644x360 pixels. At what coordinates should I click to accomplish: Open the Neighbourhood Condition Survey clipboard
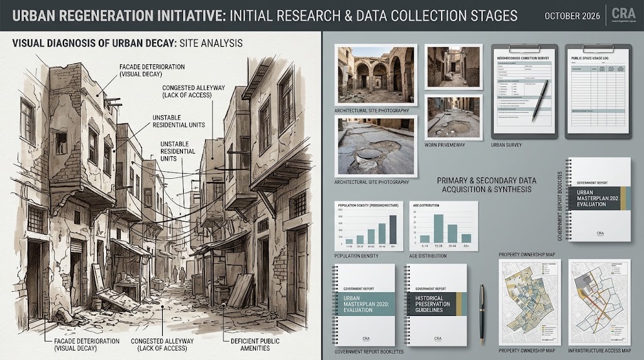(x=524, y=91)
